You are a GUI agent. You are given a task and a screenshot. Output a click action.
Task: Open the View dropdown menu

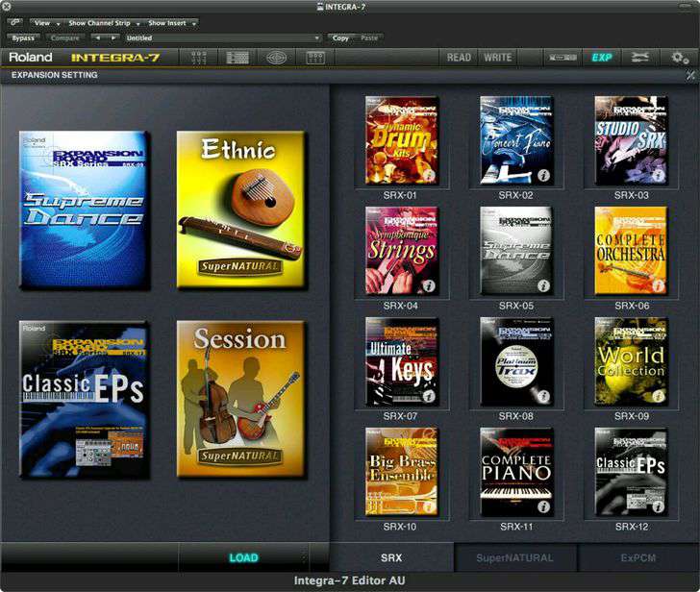(44, 22)
